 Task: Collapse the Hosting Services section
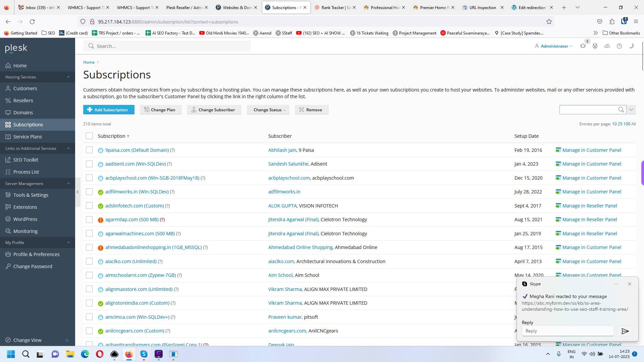(x=68, y=77)
